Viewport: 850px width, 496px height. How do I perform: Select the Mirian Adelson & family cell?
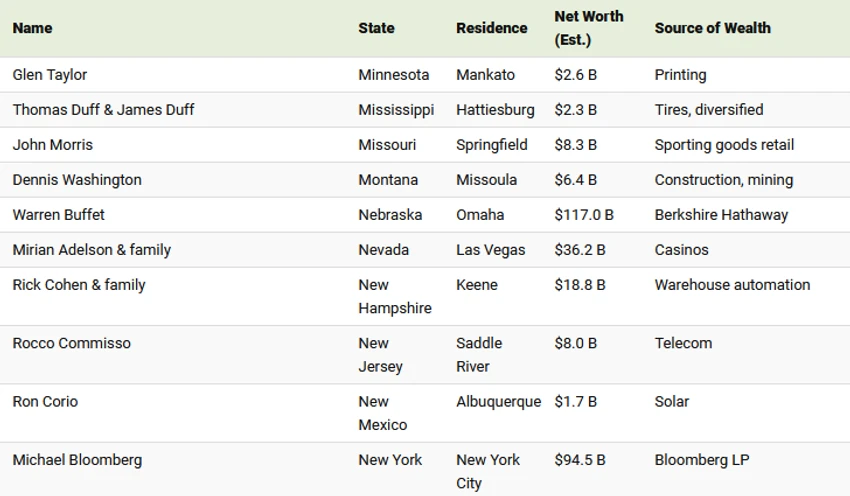pos(92,250)
